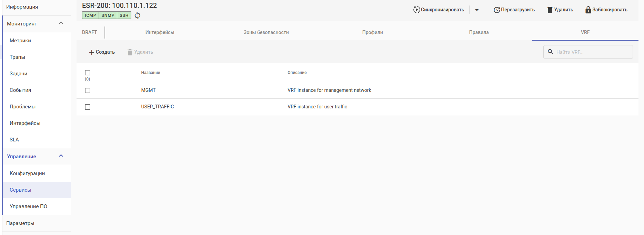Open dropdown arrow next to Синхронизировать
This screenshot has width=644, height=235.
(477, 10)
